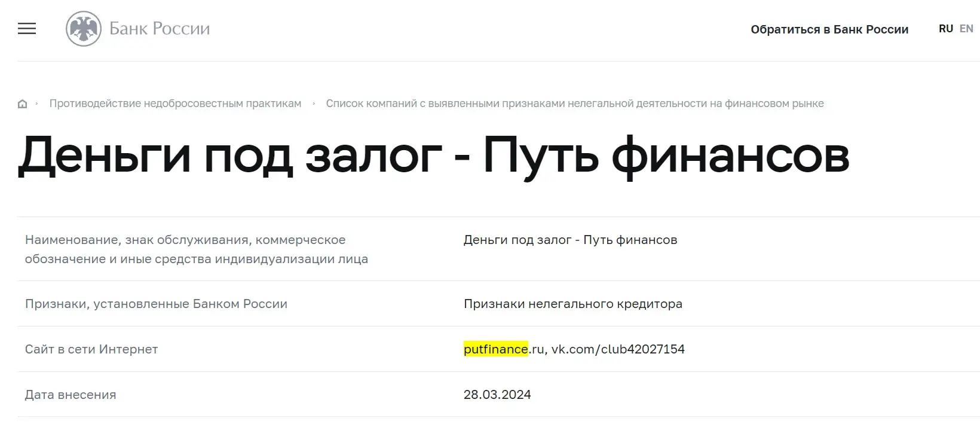Click the 'Банк России' logo text

(x=160, y=29)
